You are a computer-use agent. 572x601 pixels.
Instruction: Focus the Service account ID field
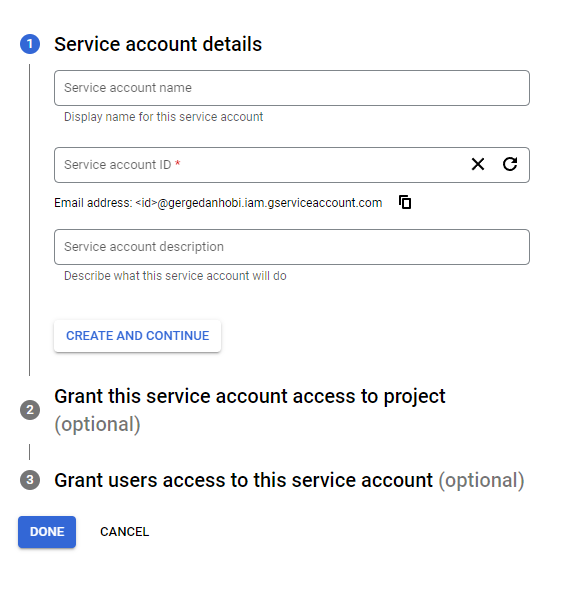click(x=261, y=165)
